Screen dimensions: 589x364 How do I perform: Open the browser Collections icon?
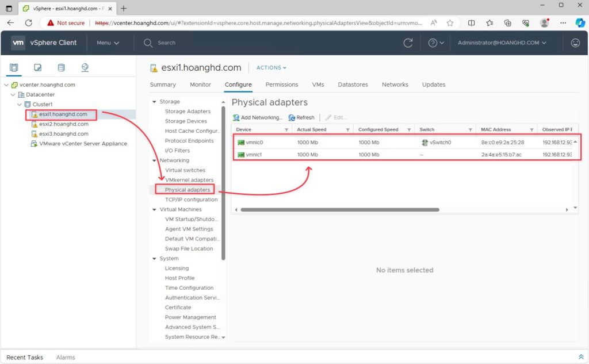click(507, 23)
